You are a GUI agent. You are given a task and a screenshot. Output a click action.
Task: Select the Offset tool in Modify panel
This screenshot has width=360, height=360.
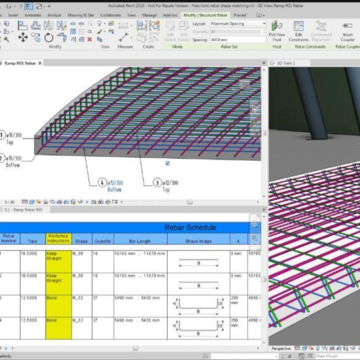point(36,25)
